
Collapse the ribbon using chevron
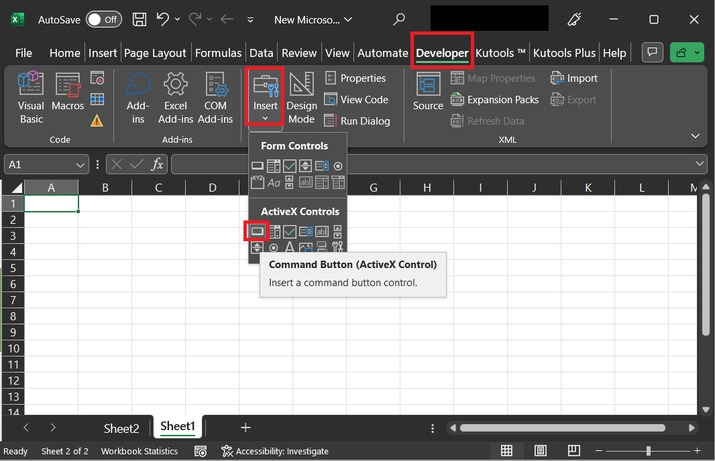tap(695, 136)
